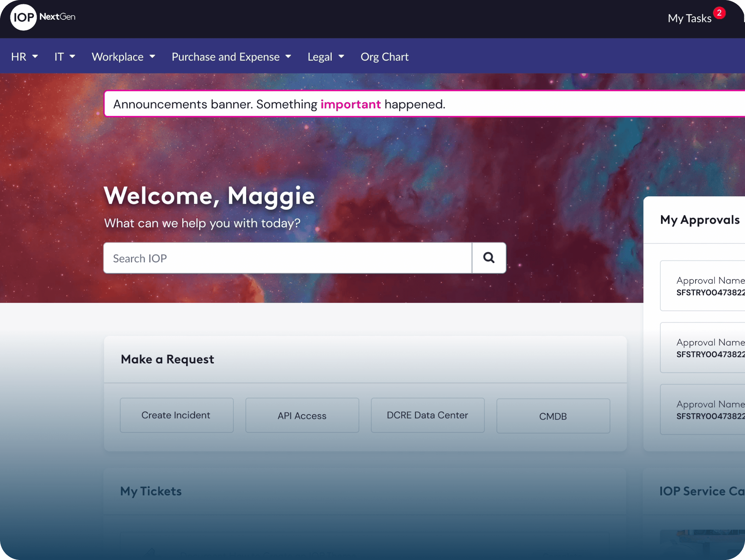Click the red notification badge on My Tasks

pos(719,13)
